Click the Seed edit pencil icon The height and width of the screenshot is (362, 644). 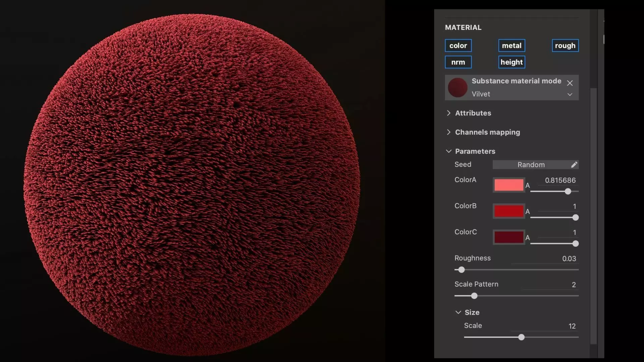click(x=574, y=165)
